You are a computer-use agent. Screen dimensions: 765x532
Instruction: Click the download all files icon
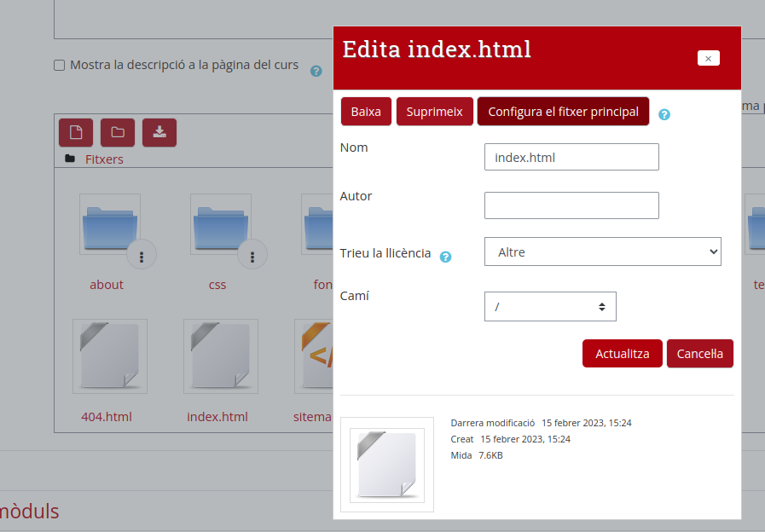click(x=159, y=132)
